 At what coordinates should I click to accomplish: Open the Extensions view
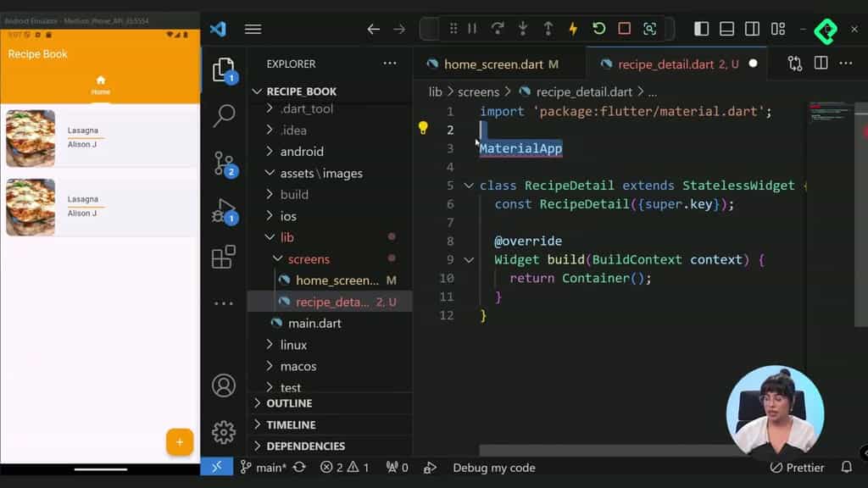(224, 257)
